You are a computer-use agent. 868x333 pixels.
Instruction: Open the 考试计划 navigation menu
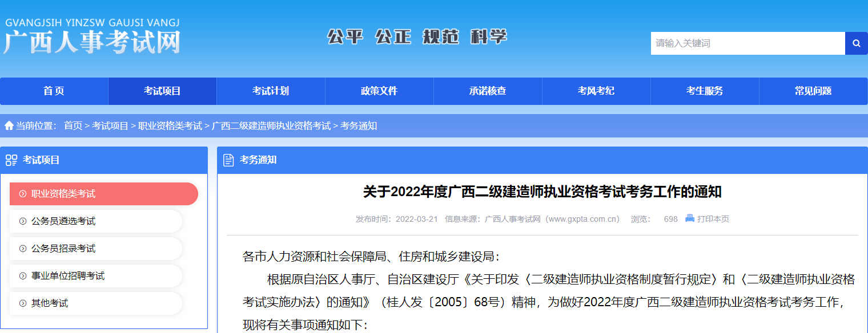pos(270,91)
